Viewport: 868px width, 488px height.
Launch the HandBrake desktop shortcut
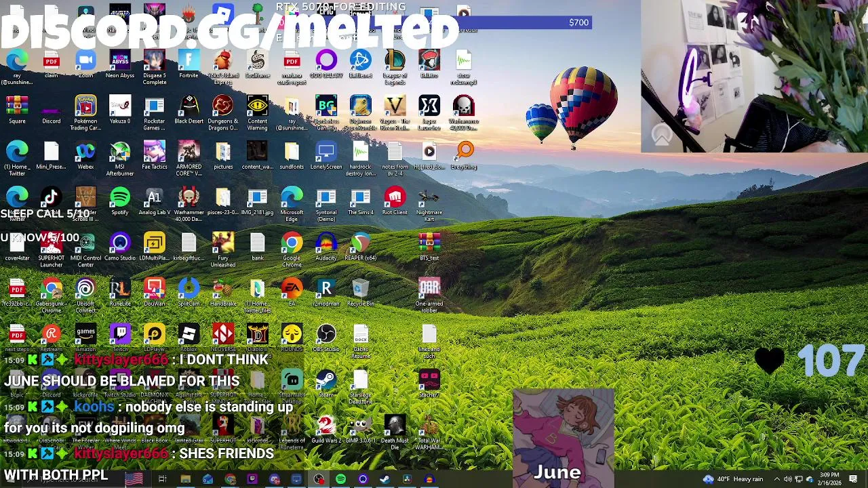(x=223, y=292)
